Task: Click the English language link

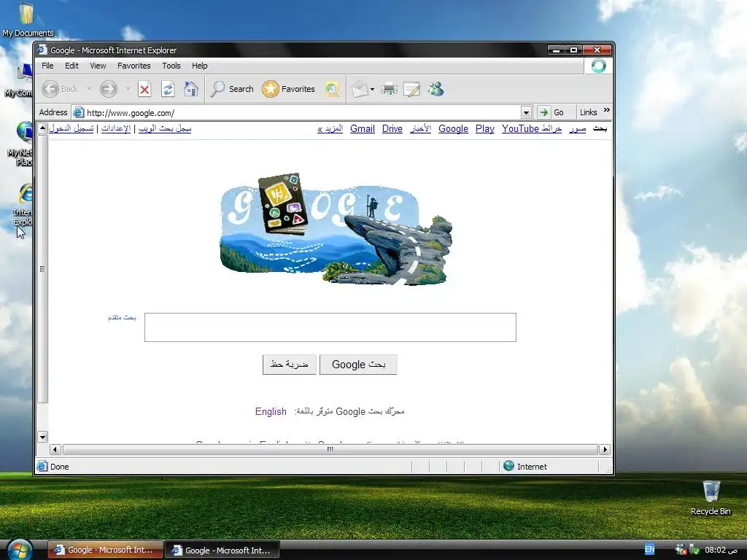Action: pyautogui.click(x=271, y=411)
